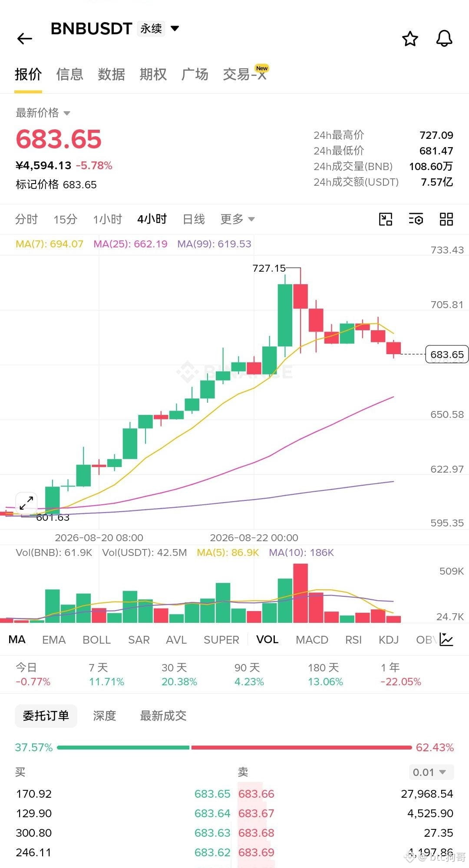469x868 pixels.
Task: Open multi-chart grid layout icon
Action: pos(446,219)
